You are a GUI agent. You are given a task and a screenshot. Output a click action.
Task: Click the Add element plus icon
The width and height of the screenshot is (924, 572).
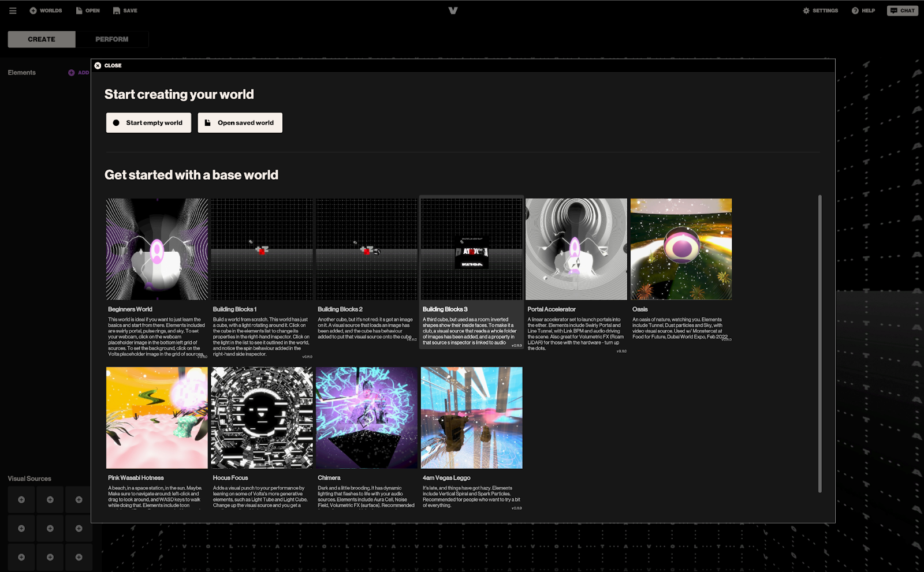[x=72, y=73]
